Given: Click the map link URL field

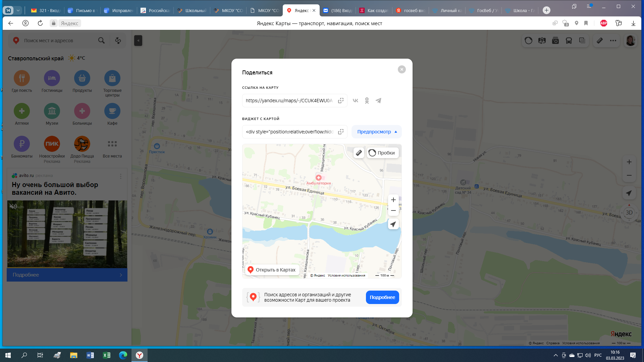Looking at the screenshot, I should pos(289,101).
